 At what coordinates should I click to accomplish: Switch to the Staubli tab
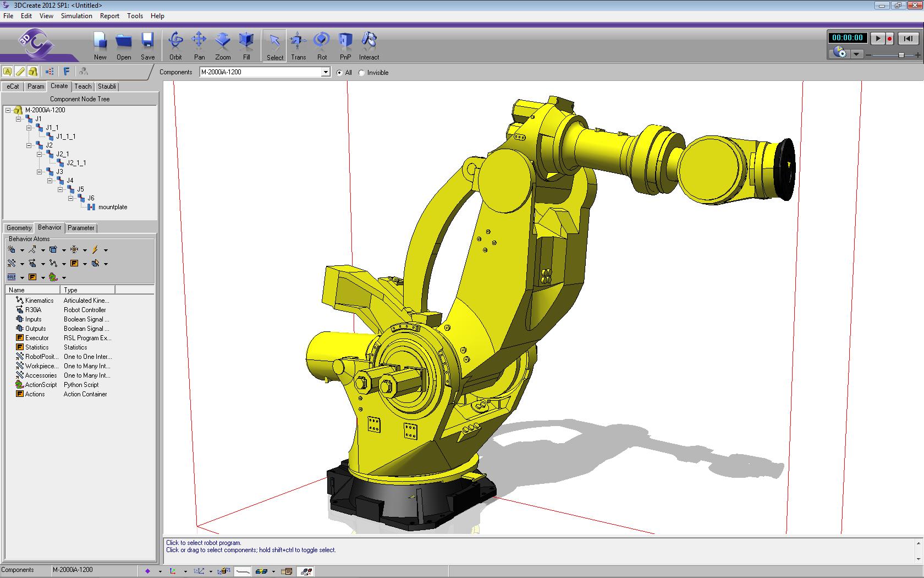click(107, 86)
